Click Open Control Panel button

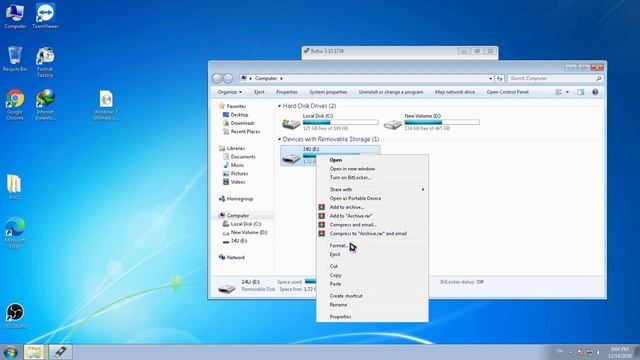pyautogui.click(x=507, y=92)
